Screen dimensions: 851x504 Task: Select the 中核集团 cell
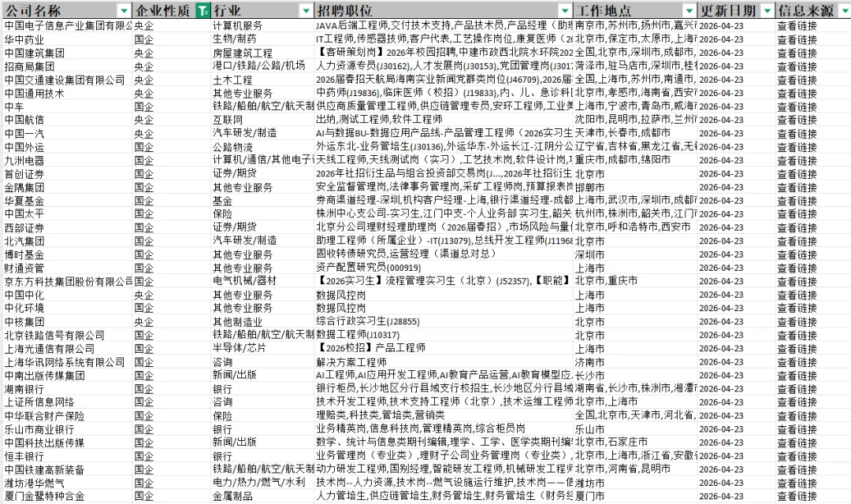click(x=67, y=322)
